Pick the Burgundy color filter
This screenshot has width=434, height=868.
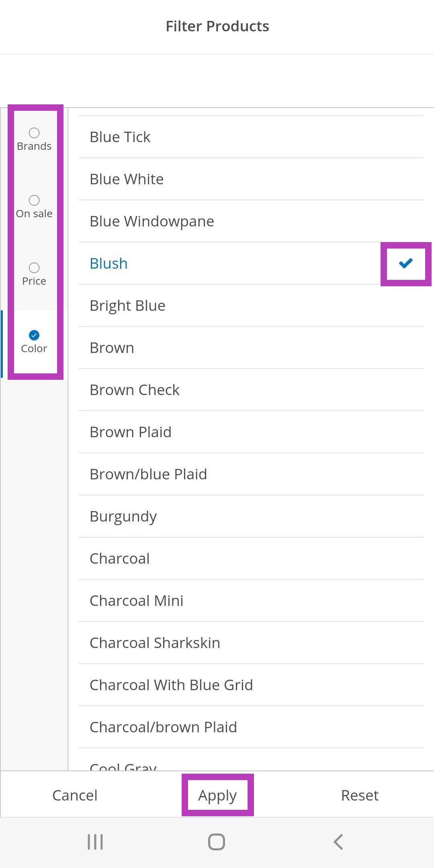[123, 517]
